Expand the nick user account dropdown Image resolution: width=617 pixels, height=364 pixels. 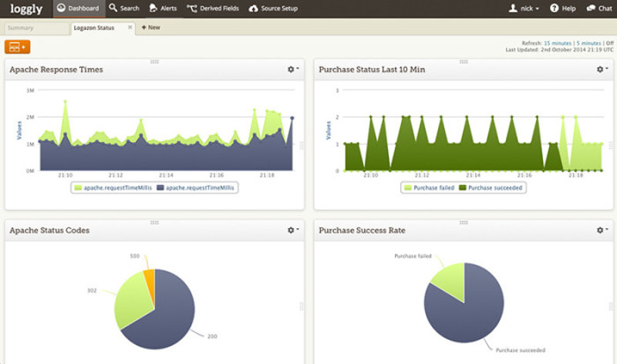click(524, 8)
